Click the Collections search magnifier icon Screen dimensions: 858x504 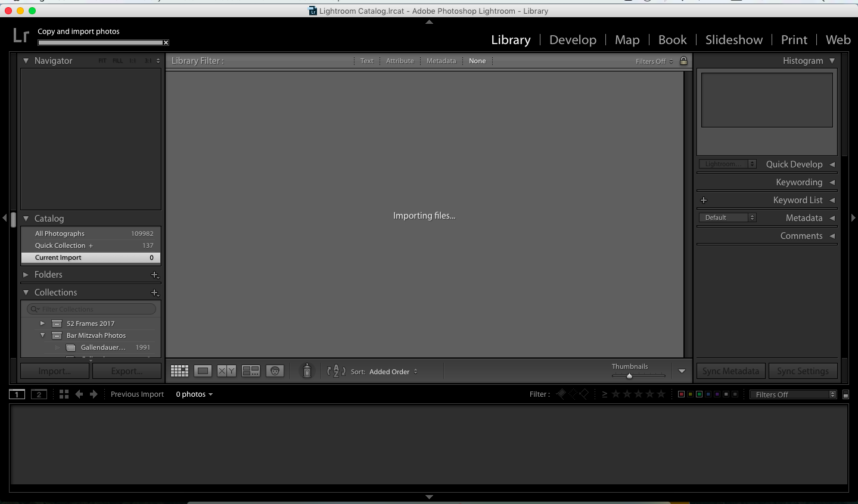tap(35, 309)
